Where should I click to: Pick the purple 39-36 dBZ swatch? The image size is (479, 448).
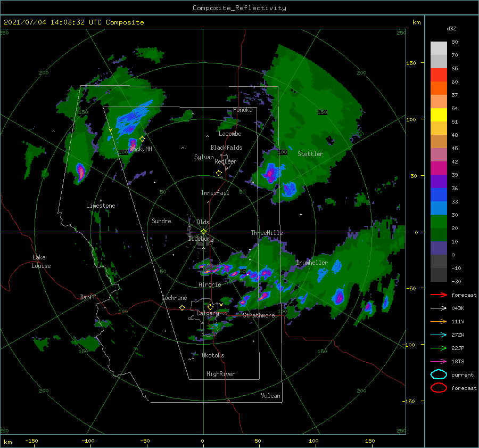pos(439,181)
